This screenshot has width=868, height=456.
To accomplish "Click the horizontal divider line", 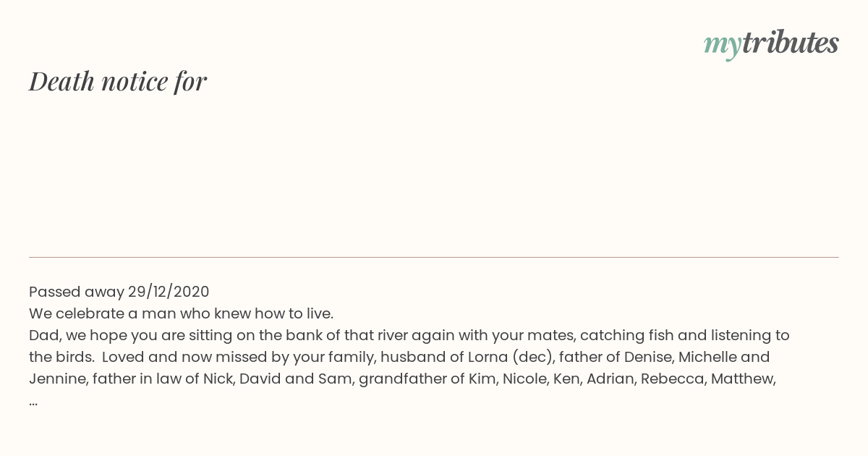I will coord(434,257).
